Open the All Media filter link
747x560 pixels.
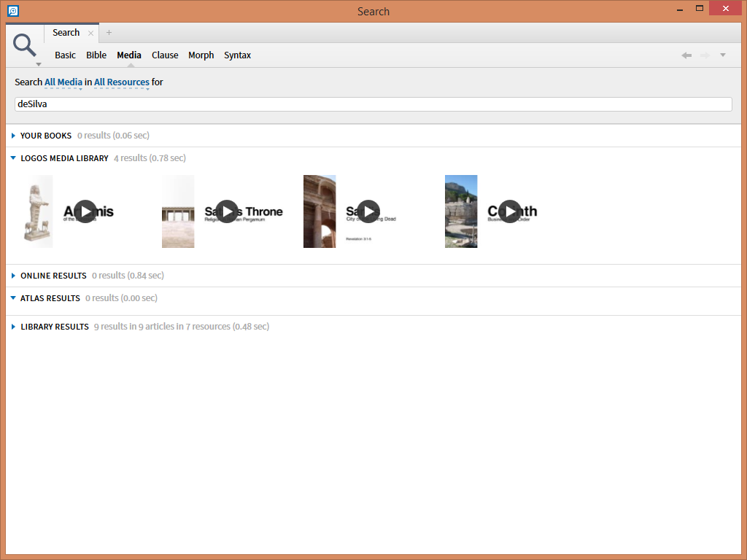click(63, 82)
